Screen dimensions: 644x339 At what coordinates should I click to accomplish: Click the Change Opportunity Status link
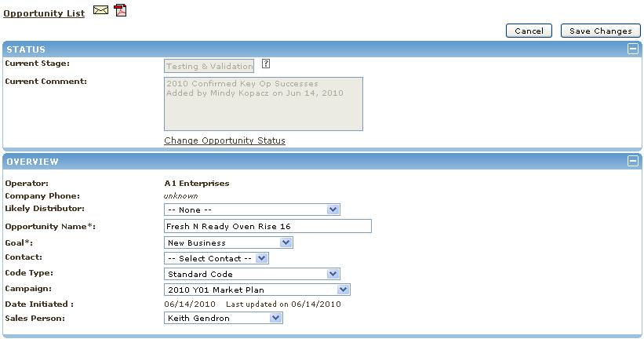tap(224, 140)
